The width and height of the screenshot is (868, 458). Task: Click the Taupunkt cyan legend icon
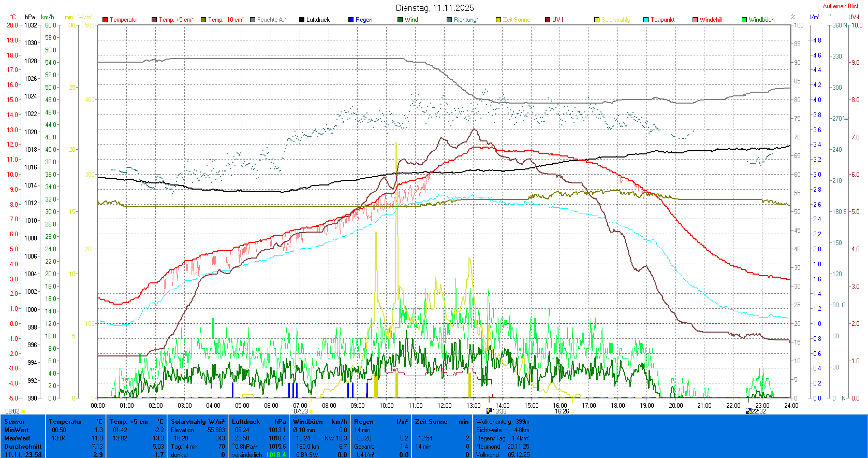(x=646, y=20)
